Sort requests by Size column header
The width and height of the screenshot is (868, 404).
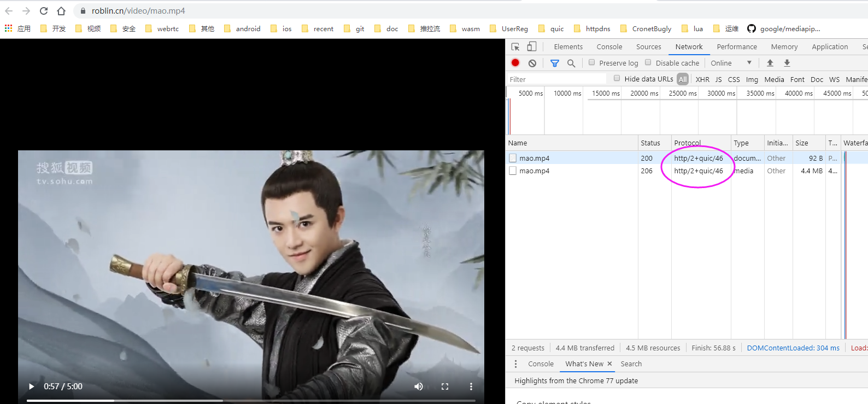click(x=809, y=143)
